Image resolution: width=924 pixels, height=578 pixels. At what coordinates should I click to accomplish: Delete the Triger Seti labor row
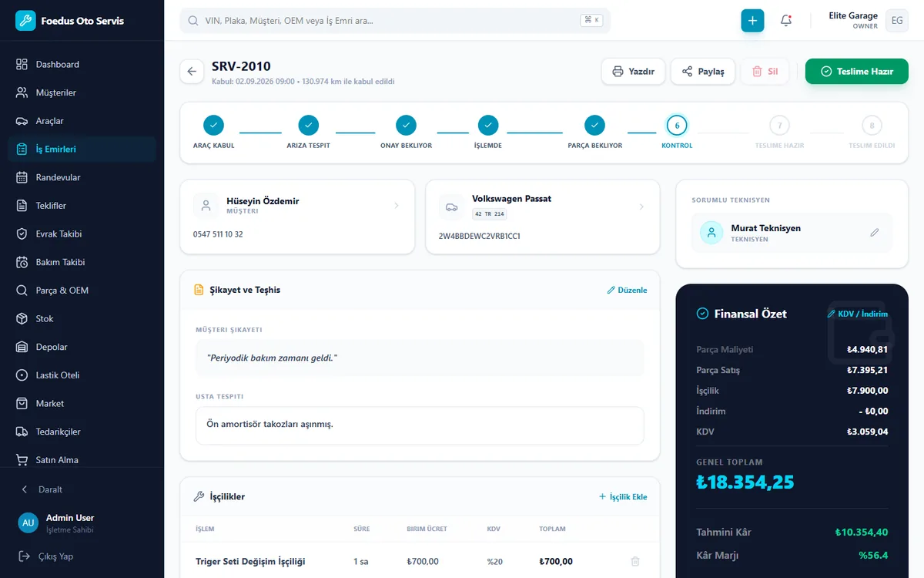(x=635, y=562)
